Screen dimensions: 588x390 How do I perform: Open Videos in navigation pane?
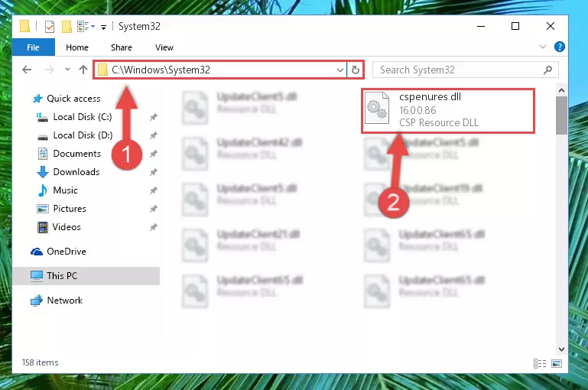[x=67, y=227]
